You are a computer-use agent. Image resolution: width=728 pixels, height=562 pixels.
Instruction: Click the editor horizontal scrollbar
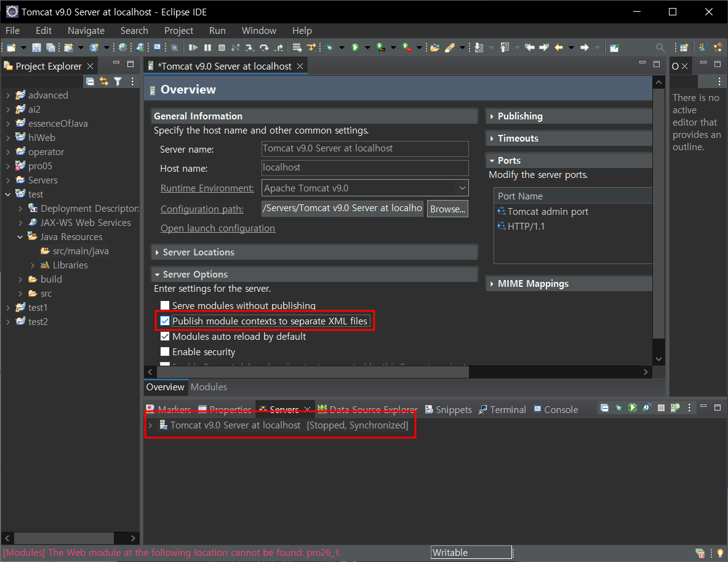313,372
